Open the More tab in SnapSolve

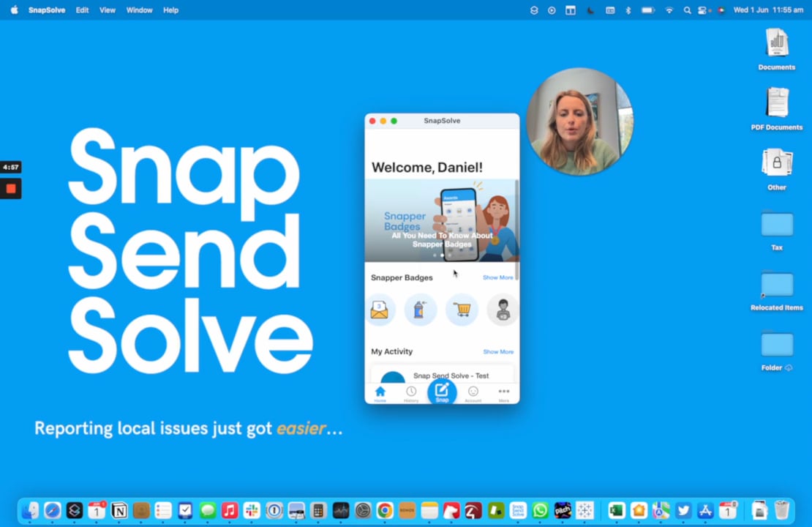pyautogui.click(x=504, y=394)
